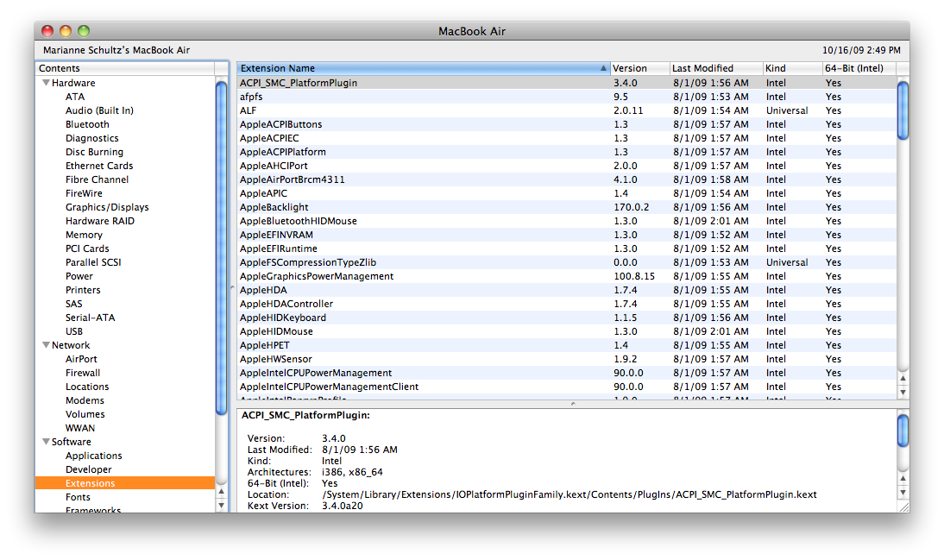Screen dimensions: 944x560
Task: Click extension list scroll up arrow
Action: tap(903, 378)
